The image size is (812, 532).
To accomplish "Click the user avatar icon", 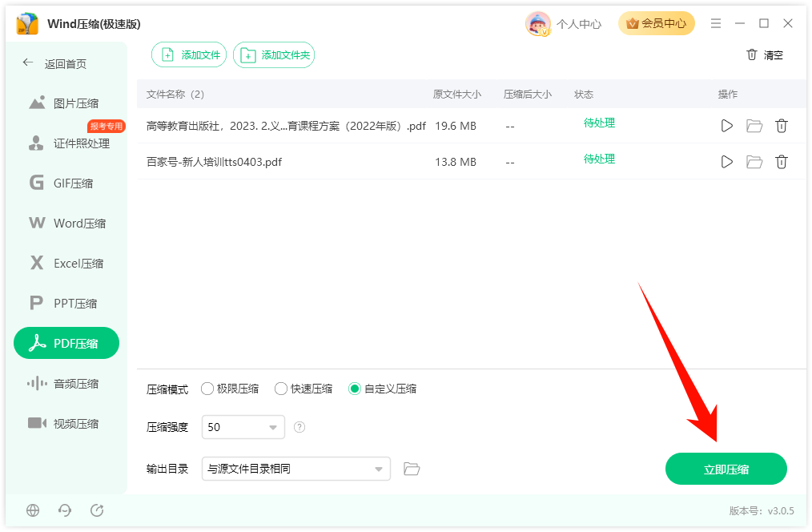I will (x=538, y=24).
